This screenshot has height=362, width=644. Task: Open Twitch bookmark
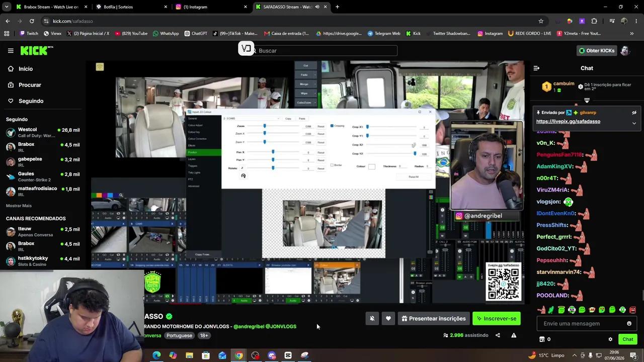point(29,34)
